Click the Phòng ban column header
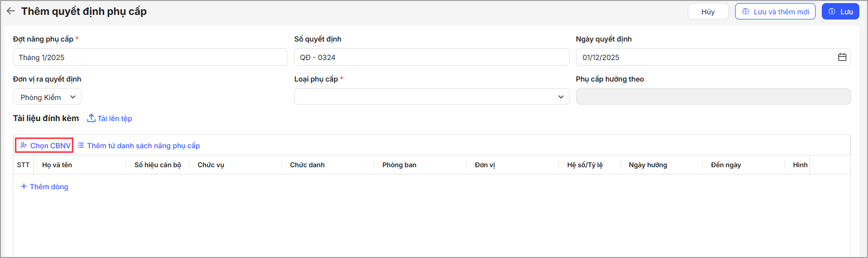868x258 pixels. (399, 165)
